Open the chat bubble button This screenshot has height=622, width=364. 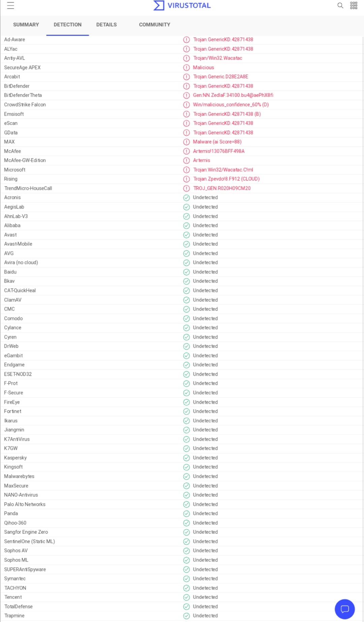coord(344,609)
